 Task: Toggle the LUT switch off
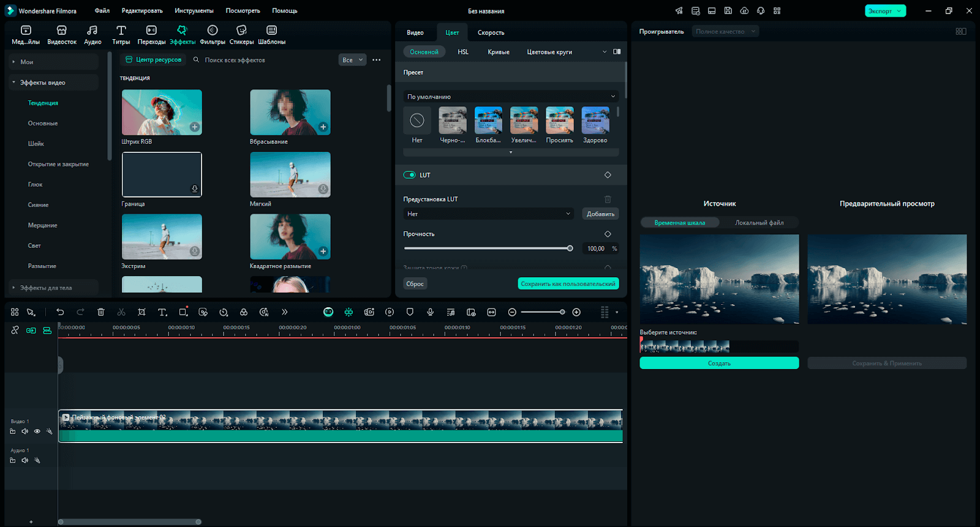pos(409,175)
